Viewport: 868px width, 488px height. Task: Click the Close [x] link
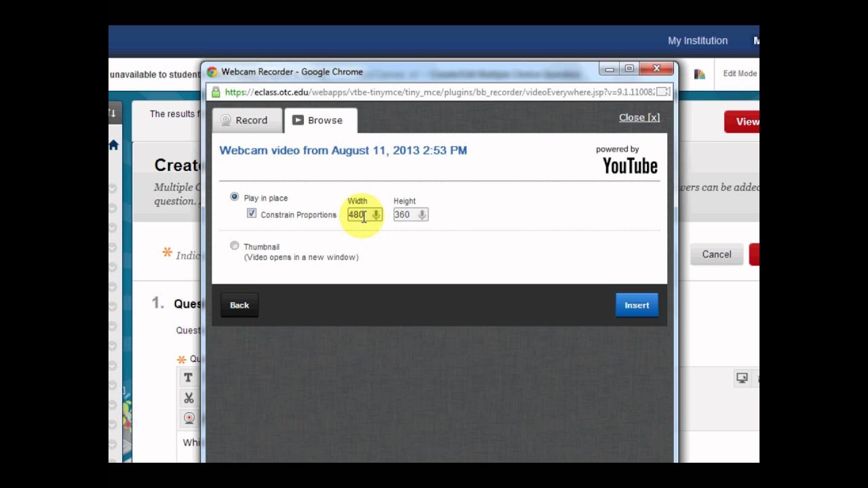coord(639,117)
